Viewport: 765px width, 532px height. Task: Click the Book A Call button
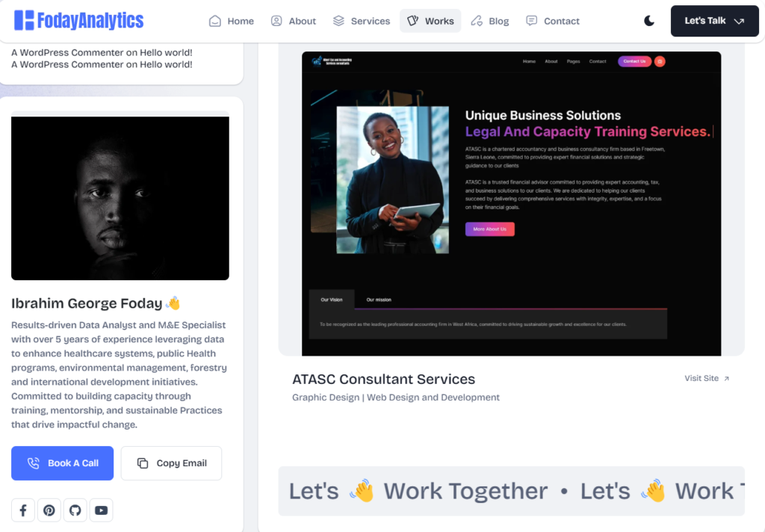point(63,463)
